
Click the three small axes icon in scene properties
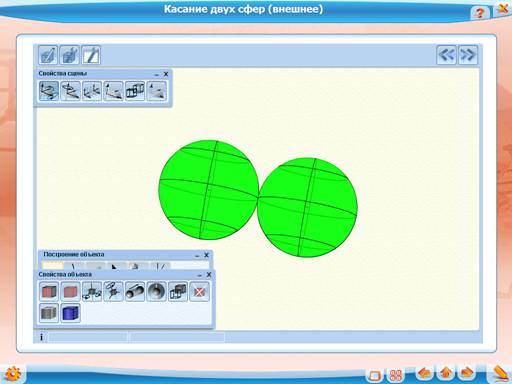pyautogui.click(x=92, y=91)
